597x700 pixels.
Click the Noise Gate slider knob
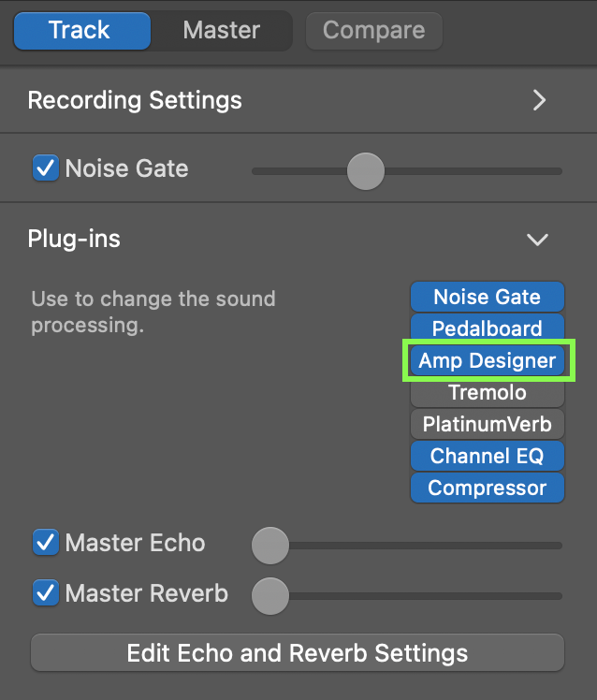(366, 171)
